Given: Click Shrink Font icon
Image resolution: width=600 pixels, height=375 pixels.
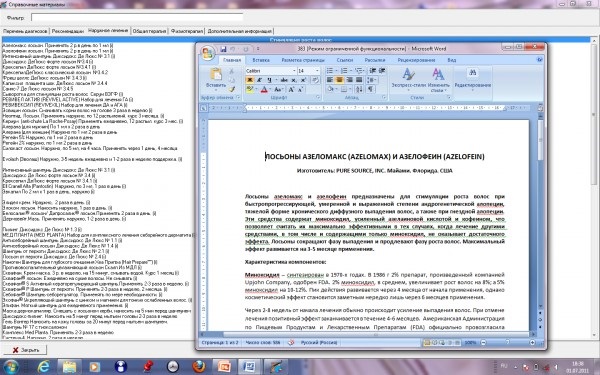Looking at the screenshot, I should pyautogui.click(x=300, y=90).
